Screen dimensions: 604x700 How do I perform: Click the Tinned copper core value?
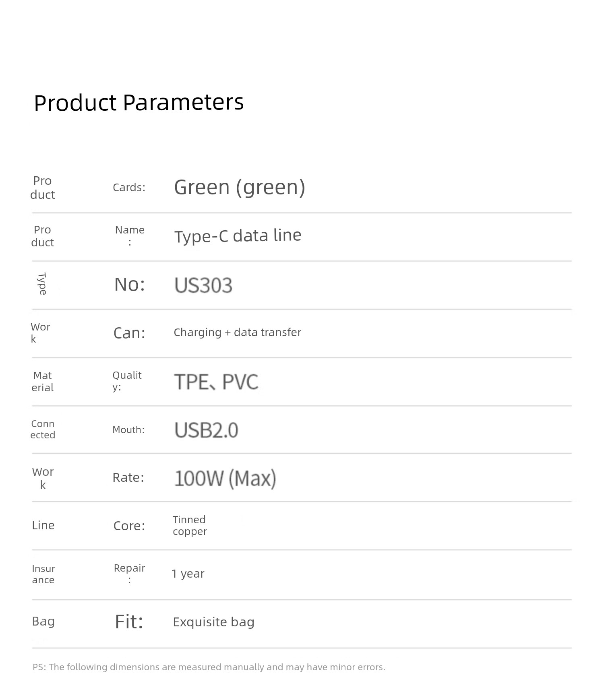point(190,525)
